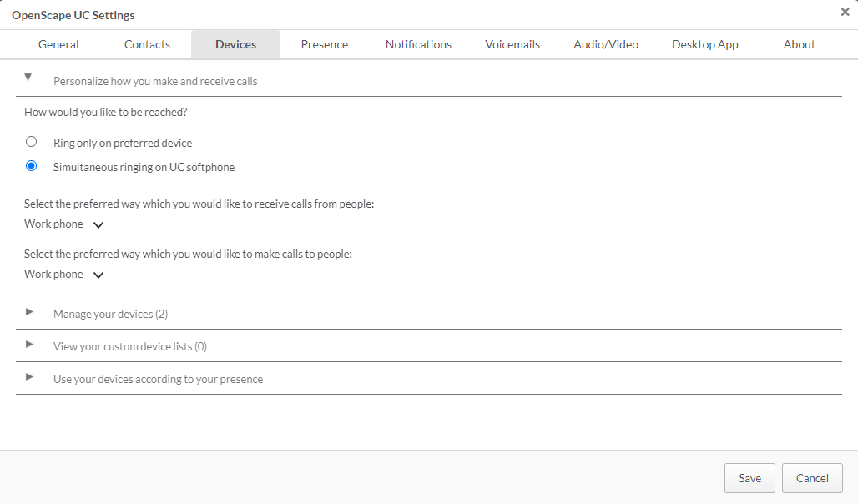Expand the devices according to presence triangle

pos(29,377)
